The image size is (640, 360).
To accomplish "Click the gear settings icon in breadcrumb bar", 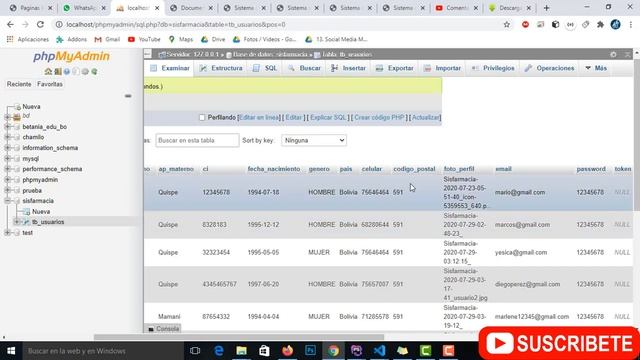I will 613,54.
